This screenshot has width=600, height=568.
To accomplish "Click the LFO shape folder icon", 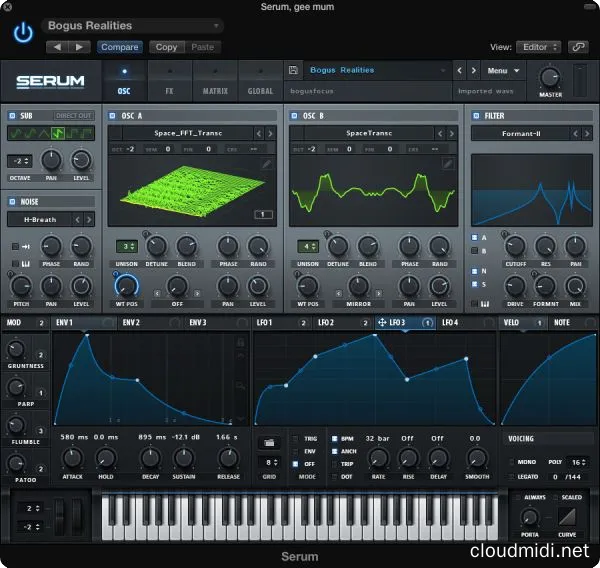I will point(268,441).
